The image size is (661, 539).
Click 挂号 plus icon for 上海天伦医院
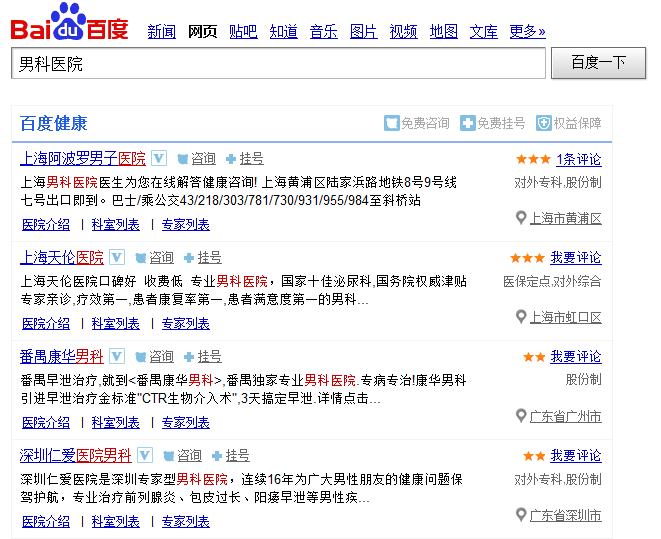click(189, 257)
